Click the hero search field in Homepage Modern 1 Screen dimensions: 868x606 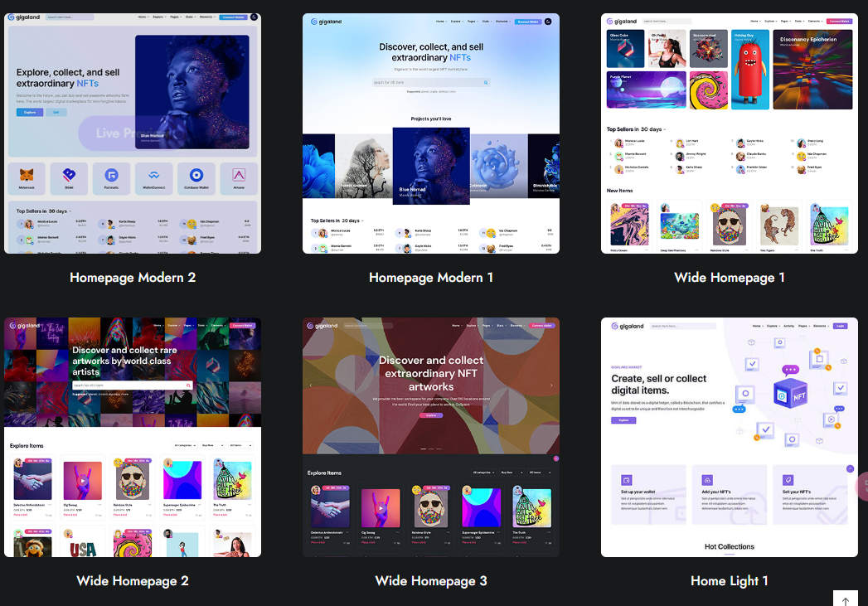coord(430,82)
